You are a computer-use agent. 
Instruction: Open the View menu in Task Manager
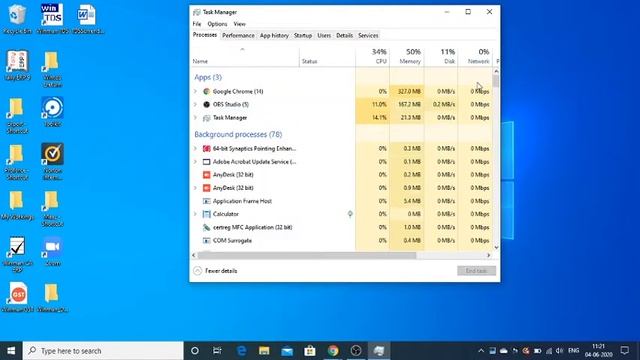tap(240, 24)
